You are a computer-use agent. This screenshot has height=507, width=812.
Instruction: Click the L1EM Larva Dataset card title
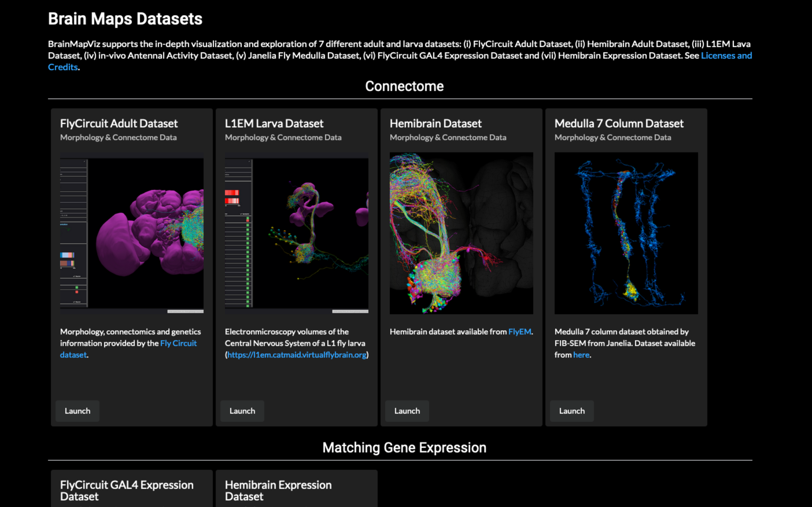[274, 123]
